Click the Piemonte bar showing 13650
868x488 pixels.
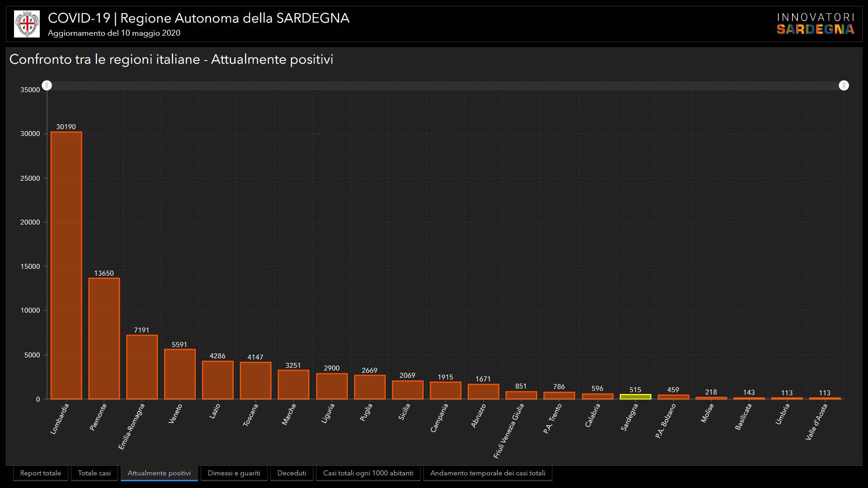click(104, 339)
